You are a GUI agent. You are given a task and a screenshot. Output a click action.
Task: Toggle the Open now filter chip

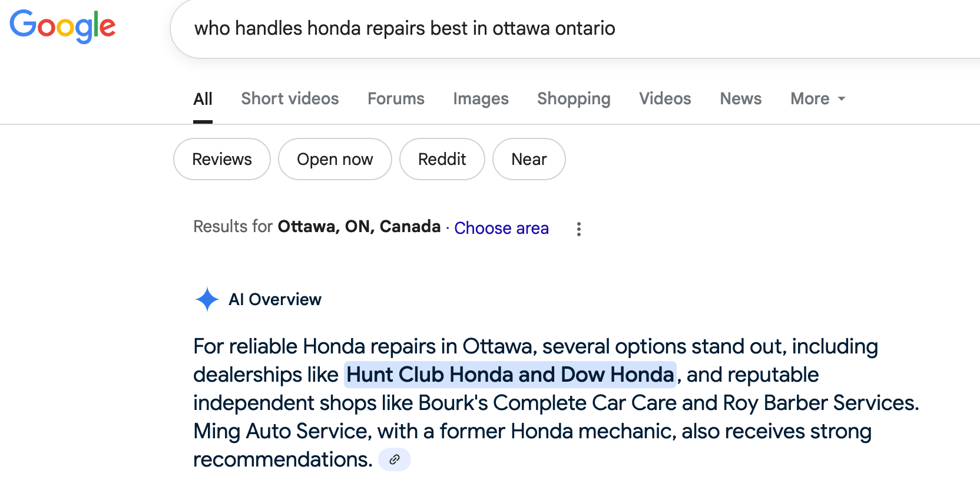[335, 159]
